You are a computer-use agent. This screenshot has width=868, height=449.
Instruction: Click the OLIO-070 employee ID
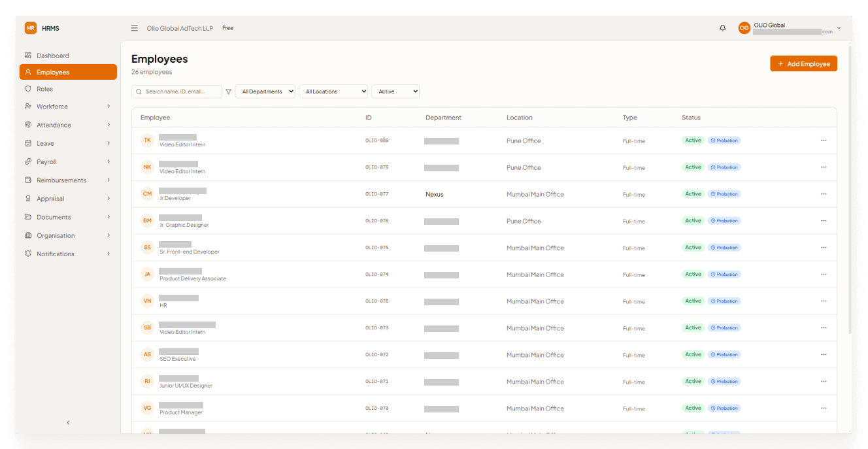(x=377, y=408)
